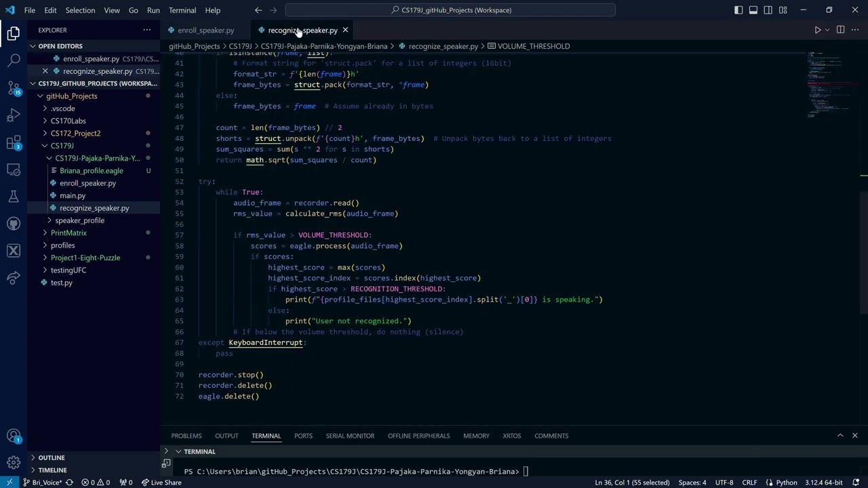This screenshot has height=488, width=868.
Task: Open the Search view in activity bar
Action: pyautogui.click(x=14, y=60)
